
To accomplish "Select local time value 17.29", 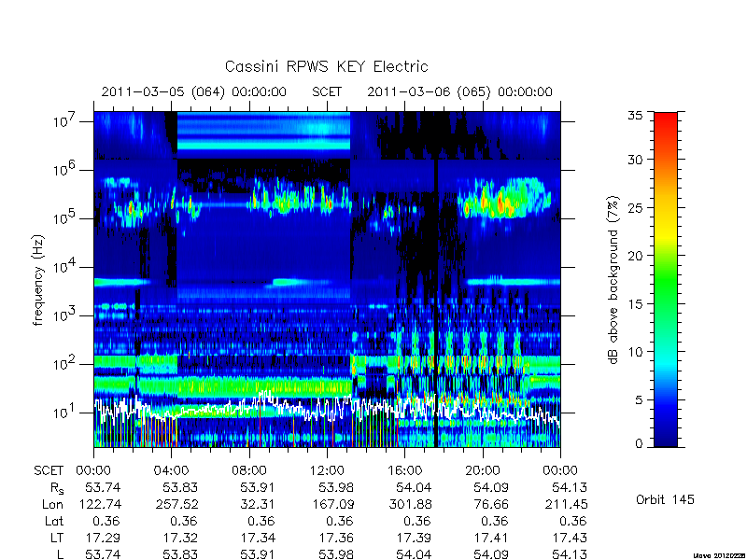I will pyautogui.click(x=103, y=538).
